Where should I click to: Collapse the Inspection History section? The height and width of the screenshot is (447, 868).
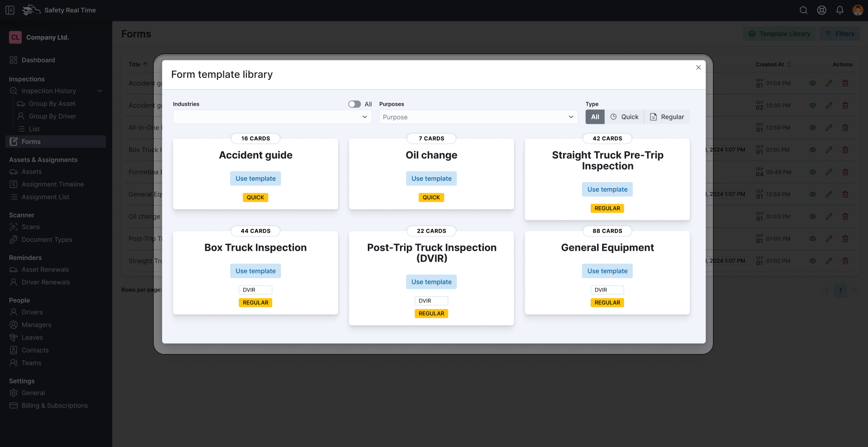tap(100, 91)
